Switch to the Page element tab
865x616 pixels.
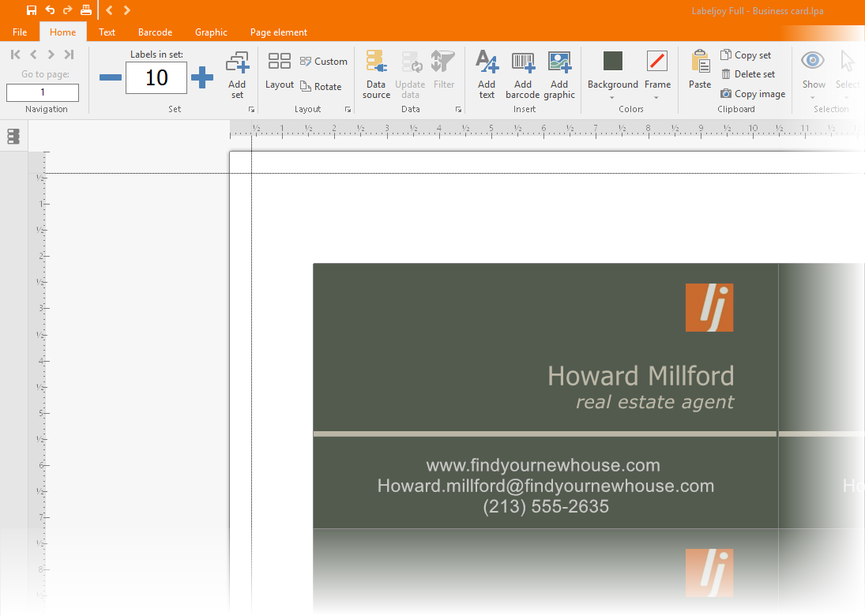[x=279, y=32]
